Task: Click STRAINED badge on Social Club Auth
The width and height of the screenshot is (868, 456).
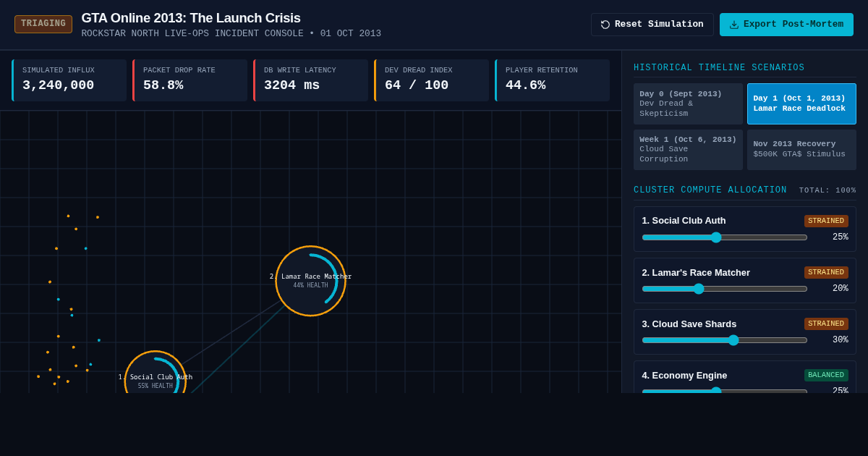Action: 826,221
